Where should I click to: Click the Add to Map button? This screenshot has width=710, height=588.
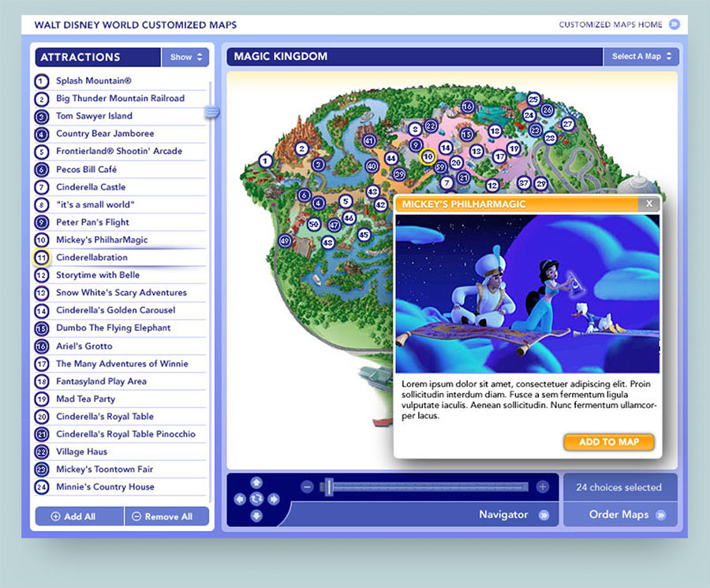point(608,442)
